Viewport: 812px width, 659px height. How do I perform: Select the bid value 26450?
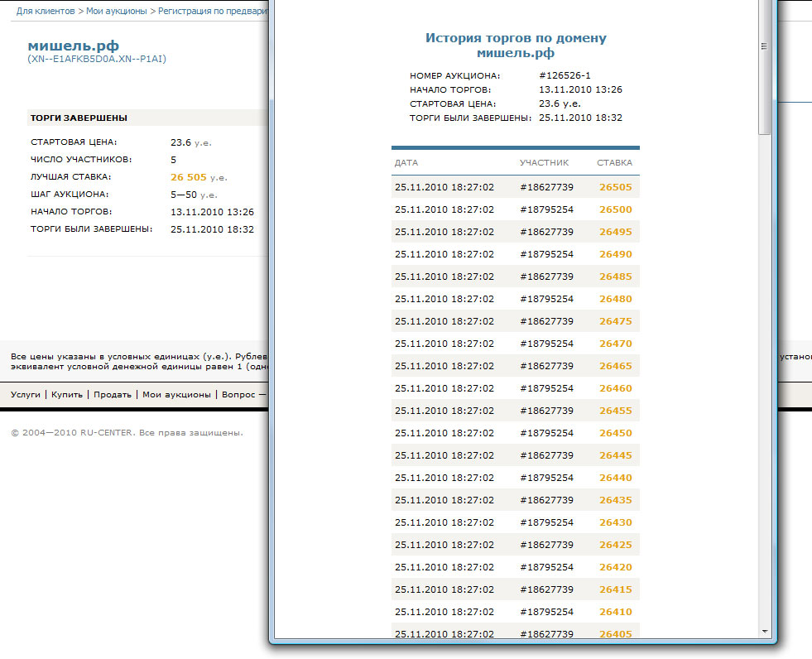[x=616, y=433]
